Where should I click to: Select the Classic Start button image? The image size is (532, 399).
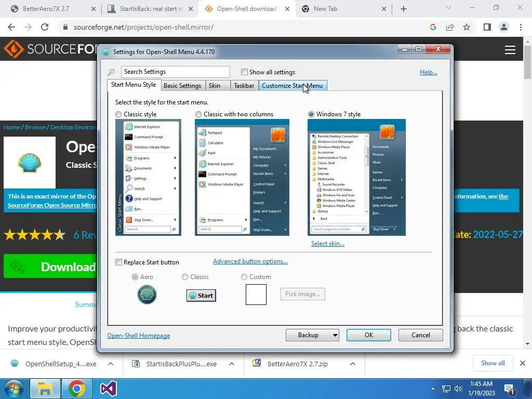coord(201,296)
